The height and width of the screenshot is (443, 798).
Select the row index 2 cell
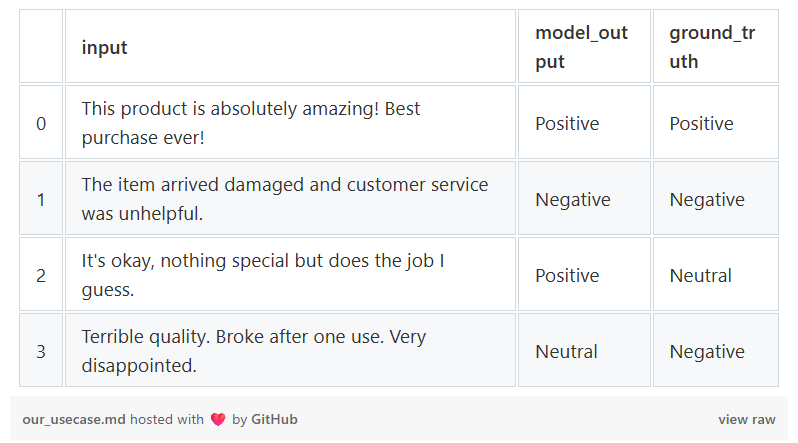pyautogui.click(x=41, y=275)
